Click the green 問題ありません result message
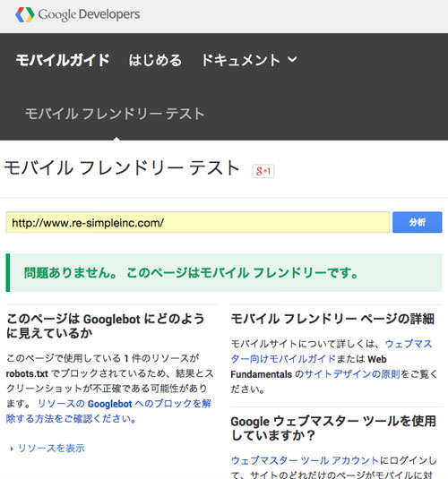Screen dimensions: 448x479 [224, 273]
